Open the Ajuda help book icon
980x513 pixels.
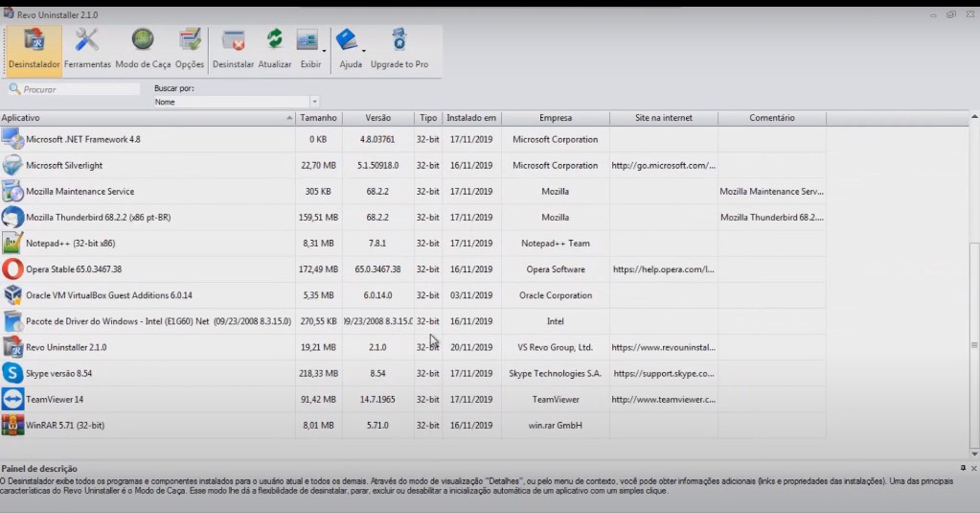coord(347,40)
